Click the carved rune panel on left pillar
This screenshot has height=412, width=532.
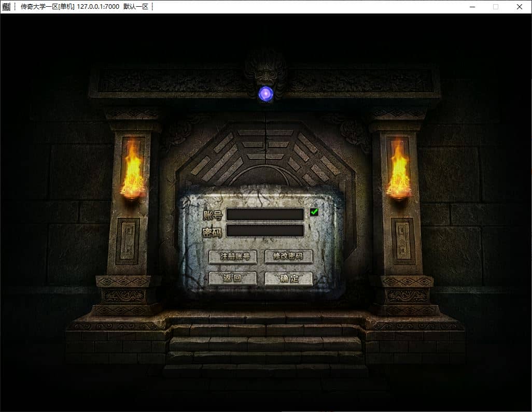128,241
